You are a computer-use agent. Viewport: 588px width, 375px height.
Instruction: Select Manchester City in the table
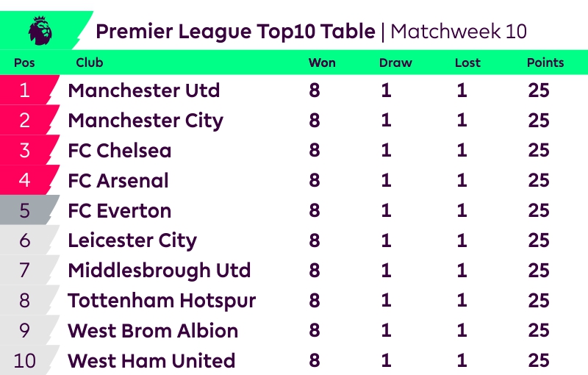point(146,121)
